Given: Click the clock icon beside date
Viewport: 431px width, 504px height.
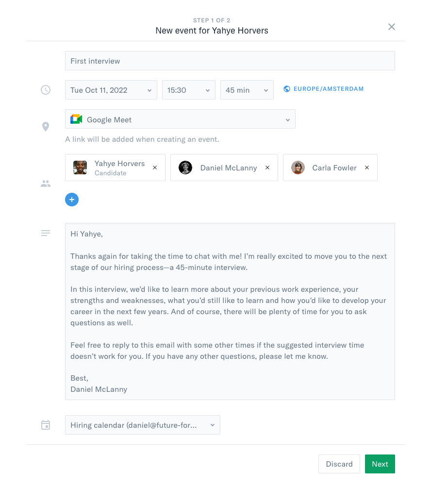Looking at the screenshot, I should [x=46, y=90].
